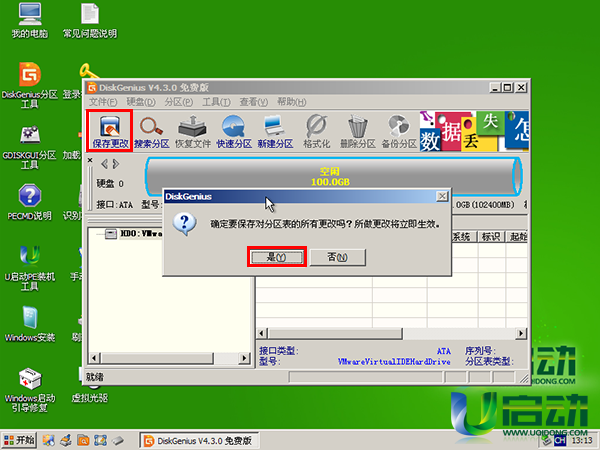Click left arrow of partition list scrollbar
The image size is (600, 450).
coord(262,333)
